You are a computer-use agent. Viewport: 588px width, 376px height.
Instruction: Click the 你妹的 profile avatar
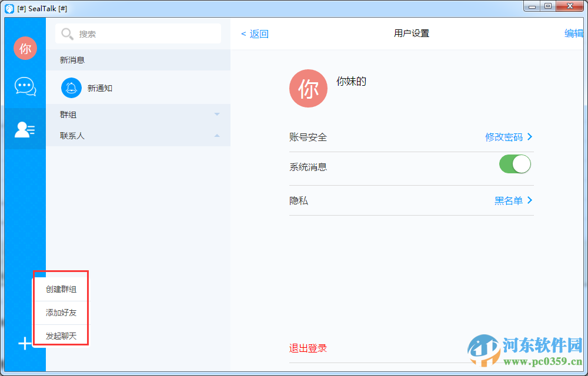[308, 88]
